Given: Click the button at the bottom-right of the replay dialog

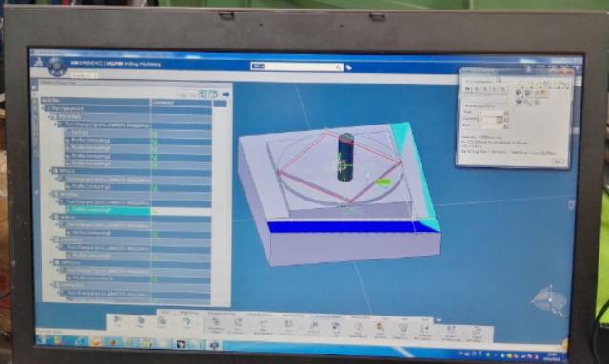Looking at the screenshot, I should point(558,162).
